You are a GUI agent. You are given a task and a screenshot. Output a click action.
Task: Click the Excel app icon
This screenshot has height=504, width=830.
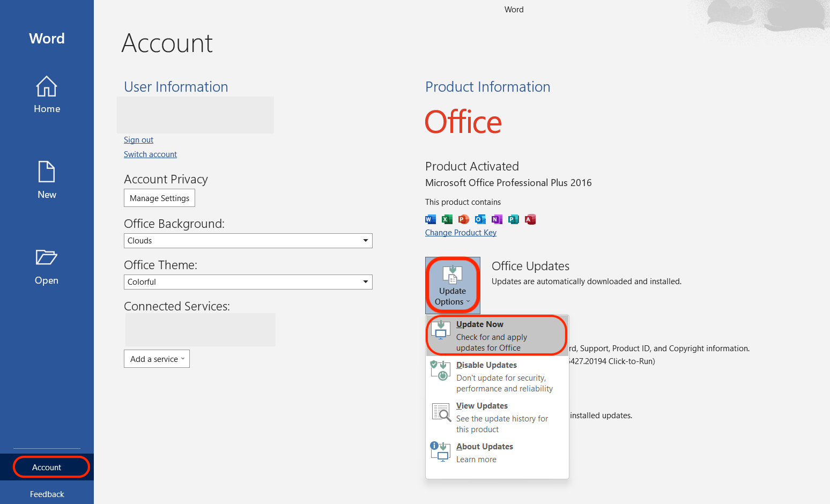447,219
